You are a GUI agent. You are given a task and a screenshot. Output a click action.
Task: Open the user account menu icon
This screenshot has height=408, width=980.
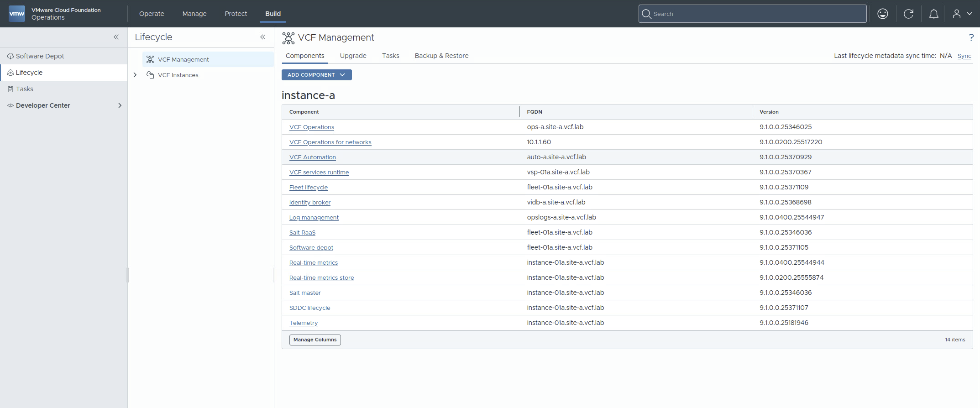(962, 14)
